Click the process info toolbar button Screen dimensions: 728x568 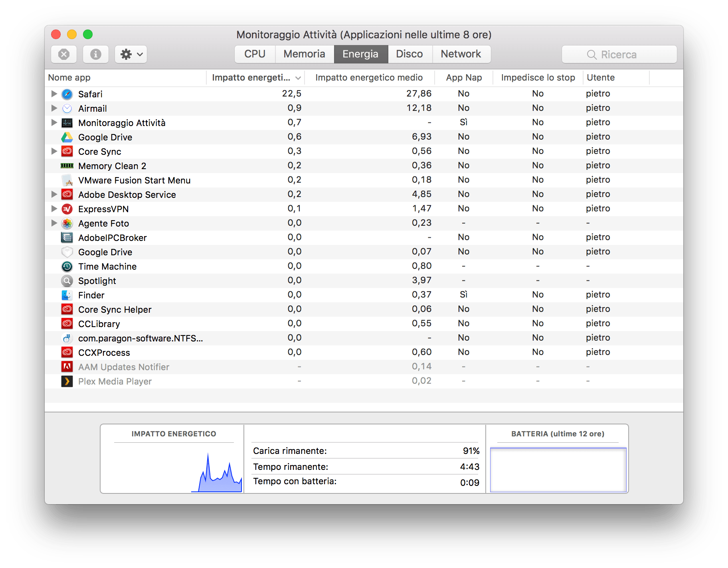click(x=96, y=54)
